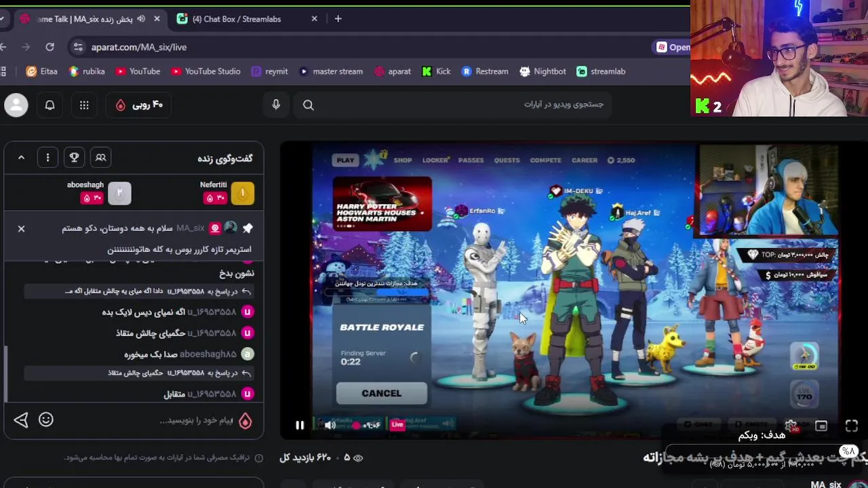
Task: Open the Eitaa bookmark
Action: (41, 71)
